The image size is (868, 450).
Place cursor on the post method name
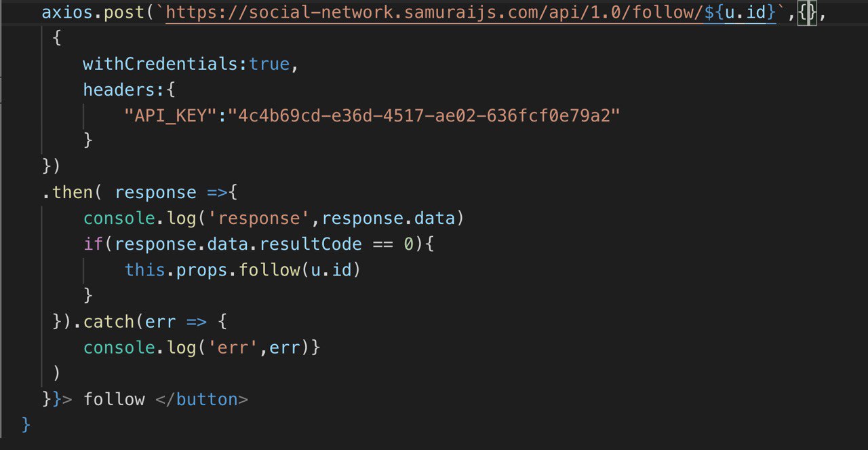tap(119, 13)
